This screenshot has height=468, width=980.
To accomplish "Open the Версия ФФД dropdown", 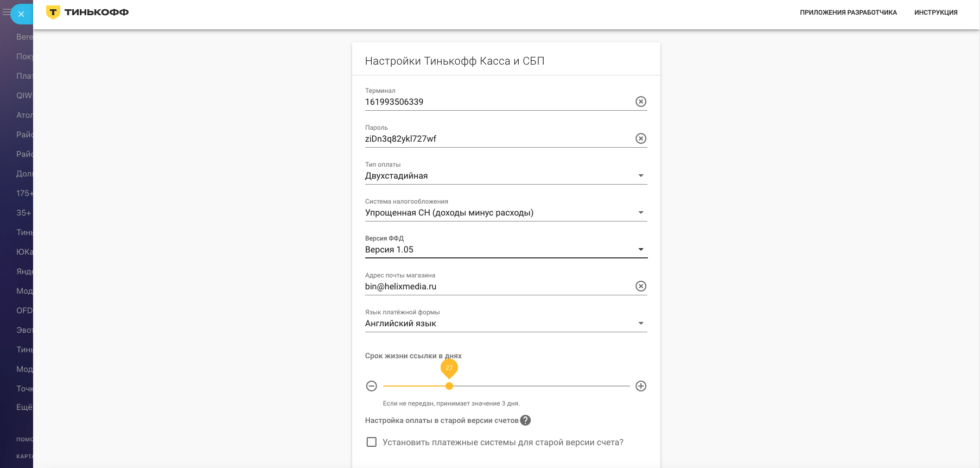I will coord(506,249).
